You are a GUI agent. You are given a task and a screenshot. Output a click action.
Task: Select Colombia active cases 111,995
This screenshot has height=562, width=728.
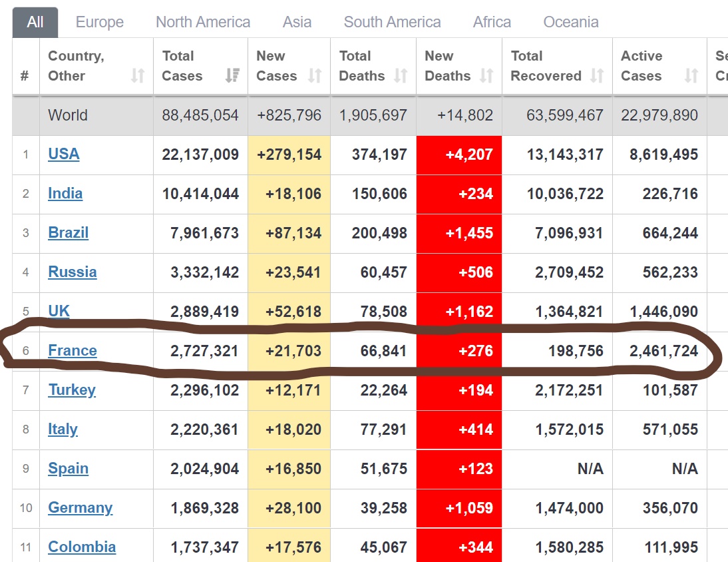(671, 547)
